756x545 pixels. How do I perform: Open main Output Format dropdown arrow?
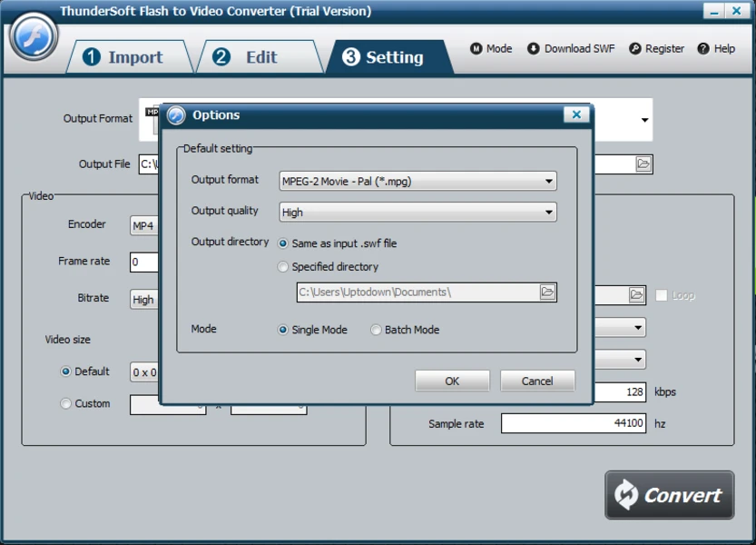tap(644, 120)
